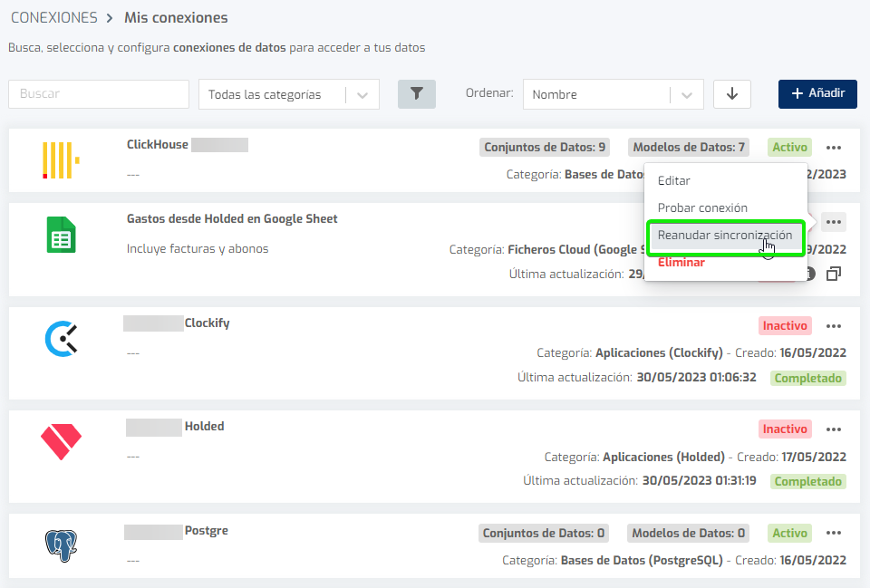Click Aplicaciones (Holded) category text
870x588 pixels.
(663, 458)
